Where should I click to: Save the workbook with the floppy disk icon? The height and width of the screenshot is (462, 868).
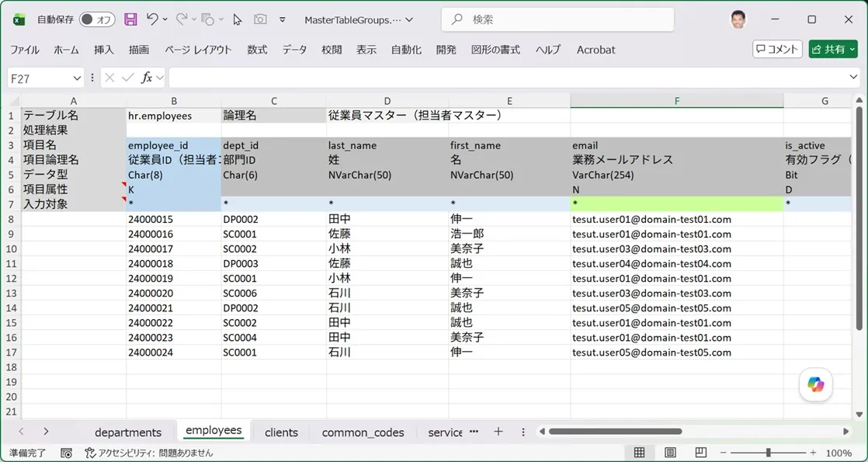coord(130,20)
